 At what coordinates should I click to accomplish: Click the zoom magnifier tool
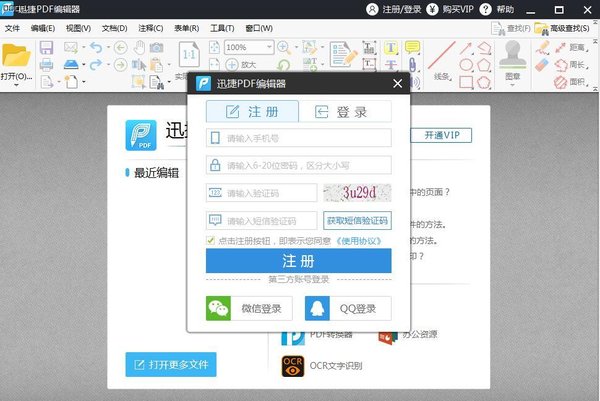coord(284,47)
